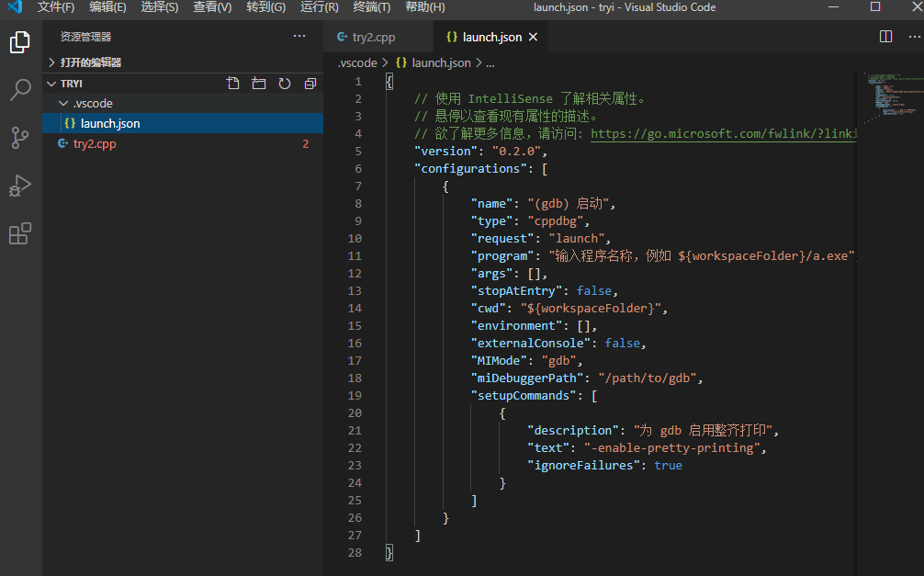Follow the go.microsoft.com link in comment
This screenshot has height=576, width=924.
[x=723, y=134]
